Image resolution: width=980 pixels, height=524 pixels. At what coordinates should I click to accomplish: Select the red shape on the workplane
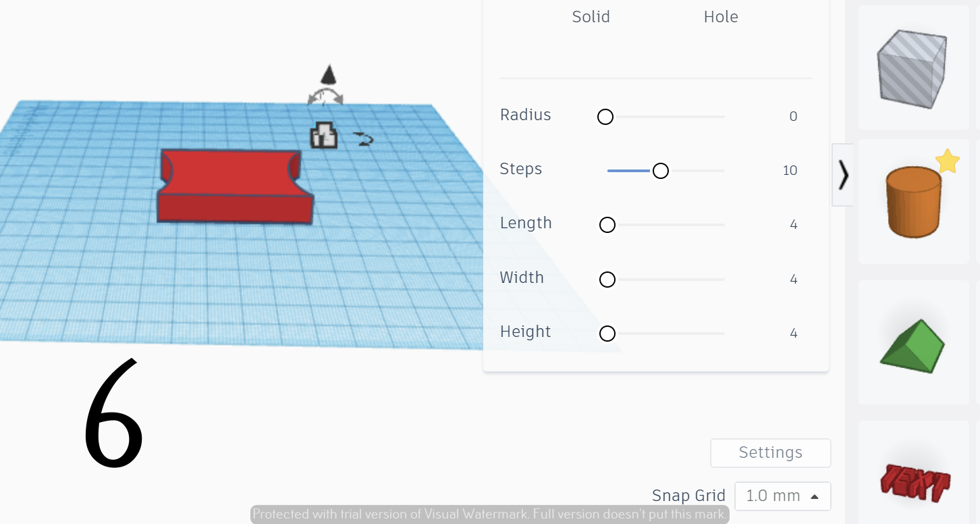[x=235, y=187]
